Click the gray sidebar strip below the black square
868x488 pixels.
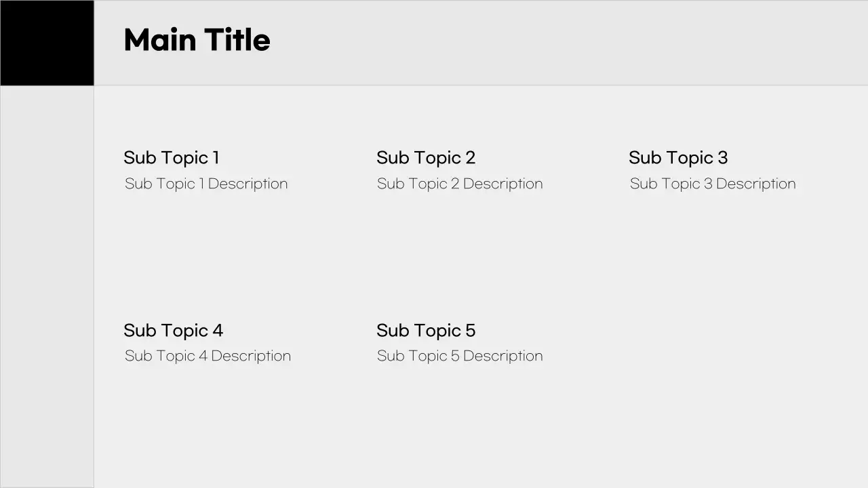47,285
